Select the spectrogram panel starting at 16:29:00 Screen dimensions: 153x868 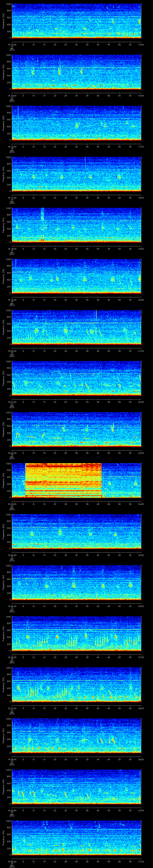76,787
